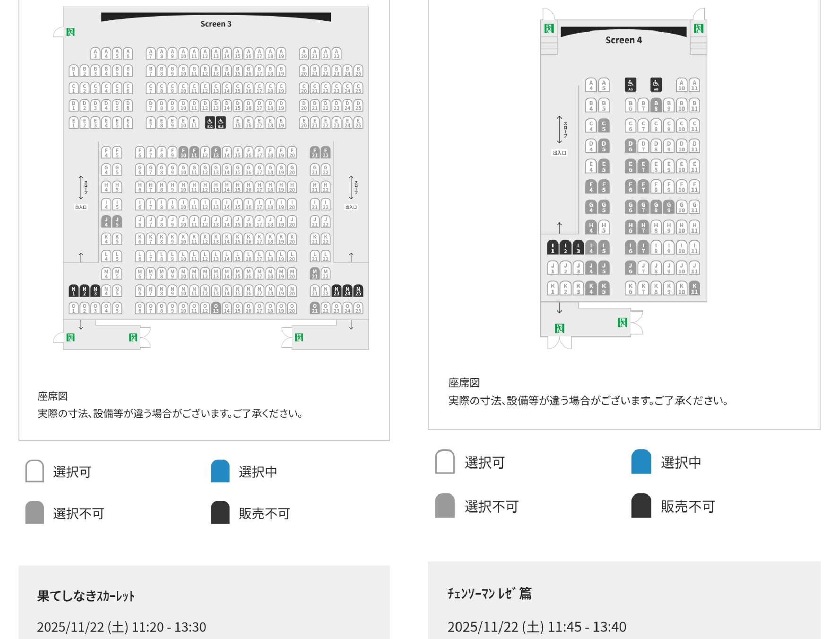The height and width of the screenshot is (639, 840).
Task: Click wheelchair seat A8 in Screen 4
Action: 656,85
